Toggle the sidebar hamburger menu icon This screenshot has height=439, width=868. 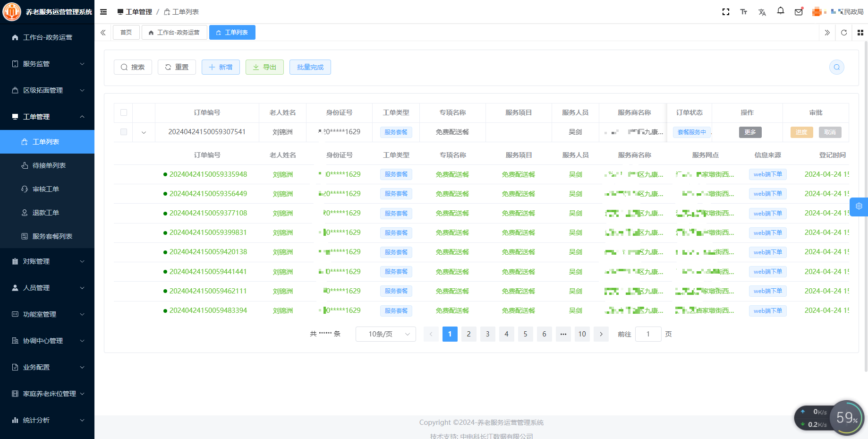pos(103,12)
